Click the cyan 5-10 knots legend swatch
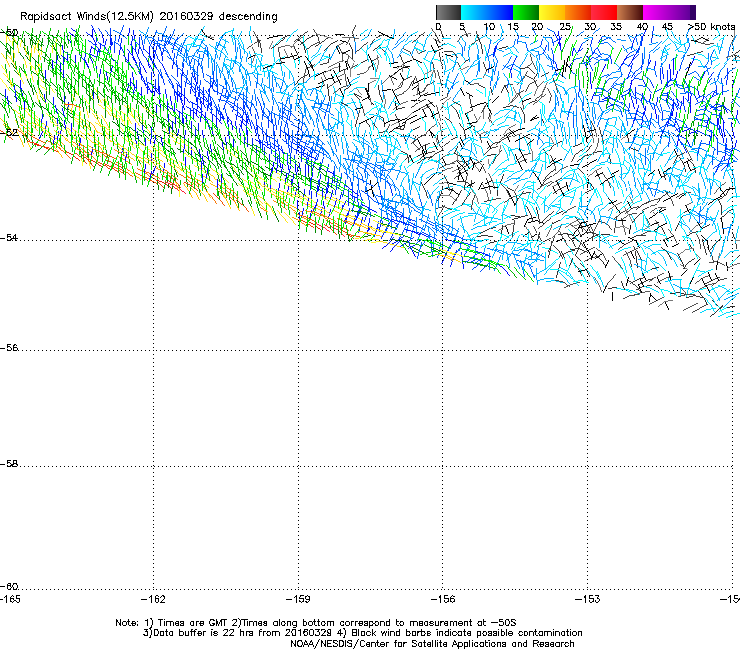Screen dimensions: 740x650 pos(474,12)
